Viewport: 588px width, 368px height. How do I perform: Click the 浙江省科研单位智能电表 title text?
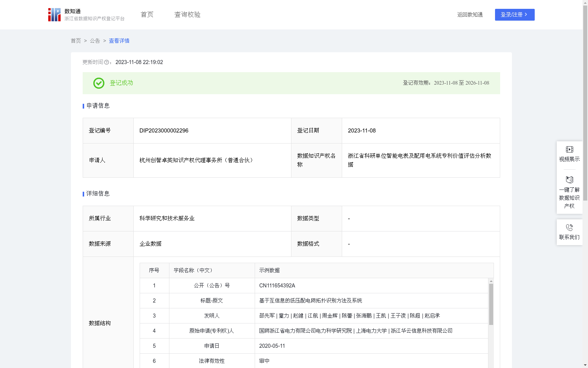(419, 160)
